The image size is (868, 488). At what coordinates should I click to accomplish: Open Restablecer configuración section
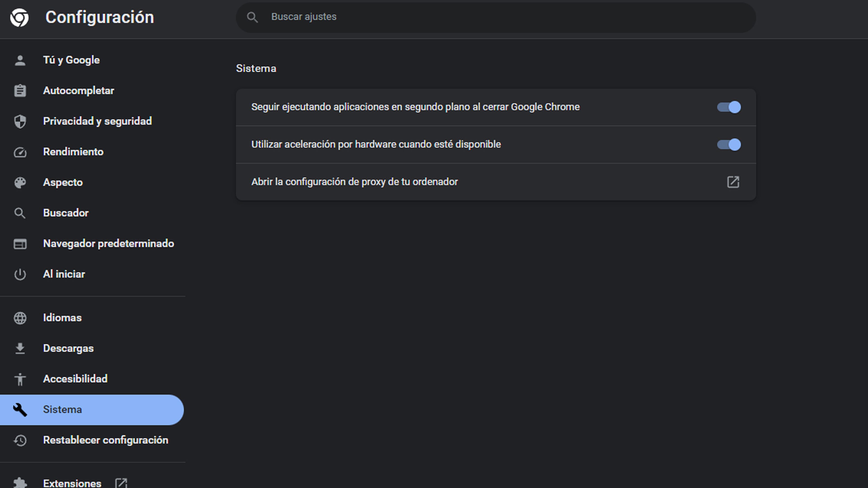[x=105, y=440]
